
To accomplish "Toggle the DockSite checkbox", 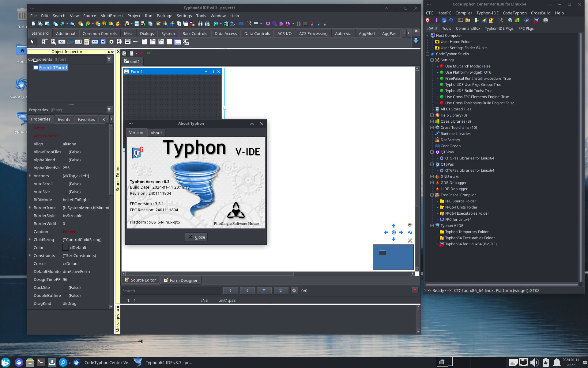I will (x=65, y=287).
